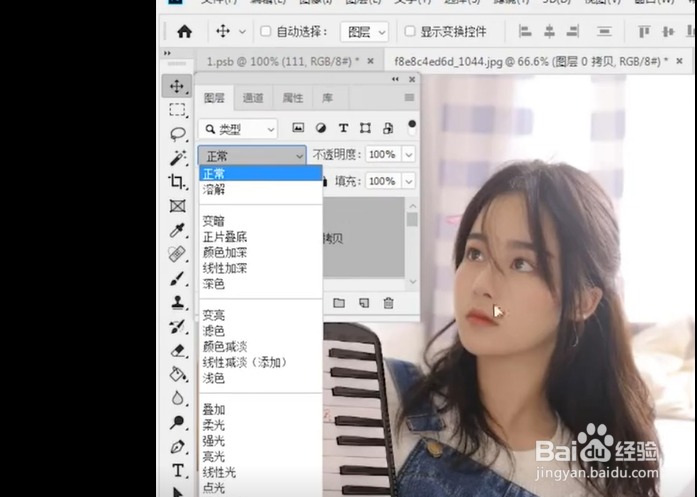Select the Lasso tool
Image resolution: width=697 pixels, height=497 pixels.
pyautogui.click(x=177, y=134)
